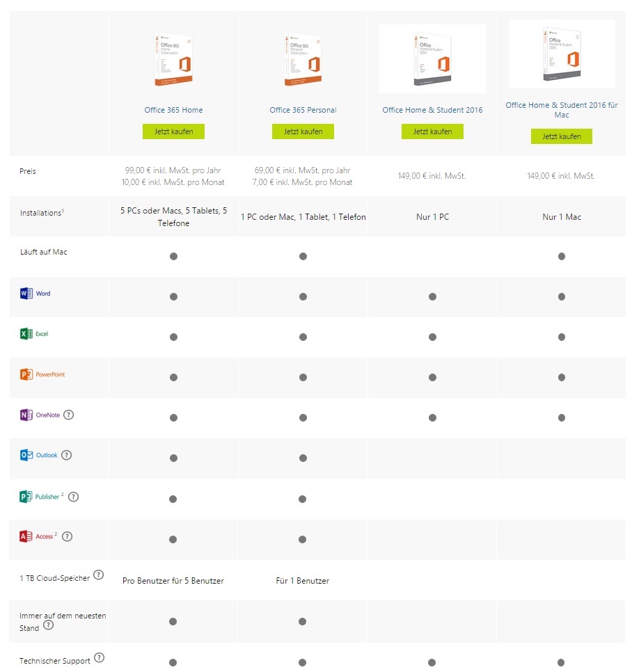The width and height of the screenshot is (632, 672).
Task: Click the PowerPoint app icon
Action: (26, 374)
